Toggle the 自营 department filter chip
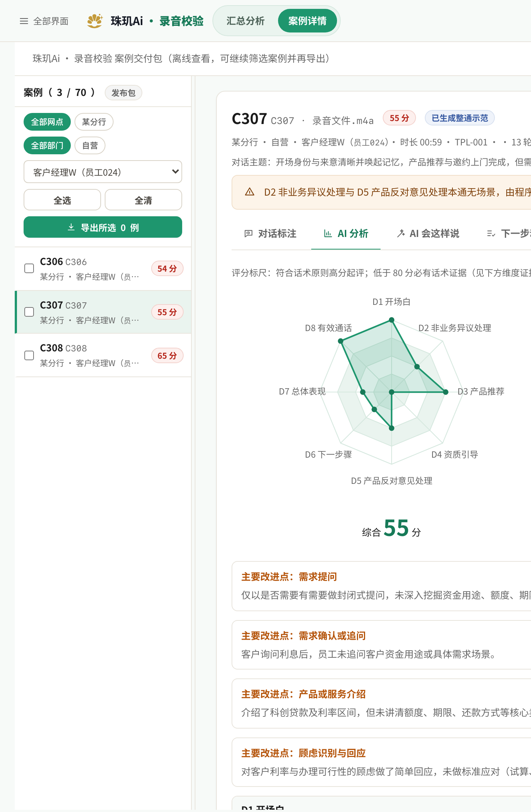 click(90, 145)
